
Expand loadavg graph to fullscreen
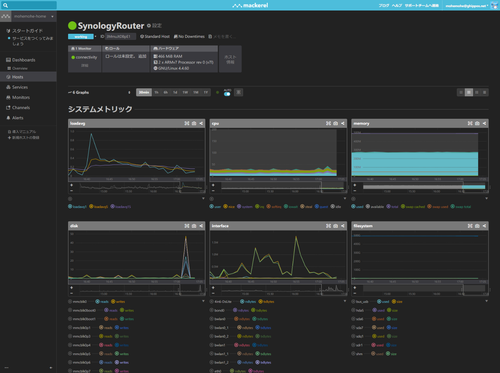(x=187, y=123)
